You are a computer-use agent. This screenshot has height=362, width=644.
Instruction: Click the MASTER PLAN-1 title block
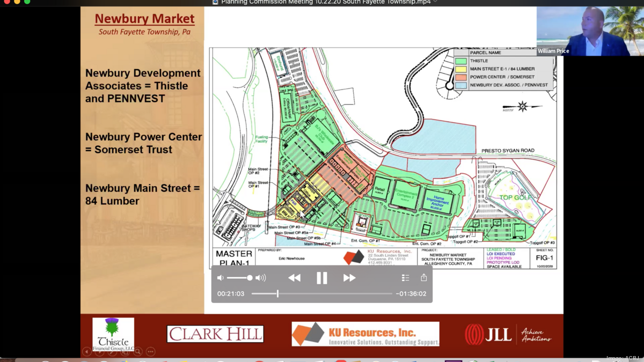tap(234, 257)
